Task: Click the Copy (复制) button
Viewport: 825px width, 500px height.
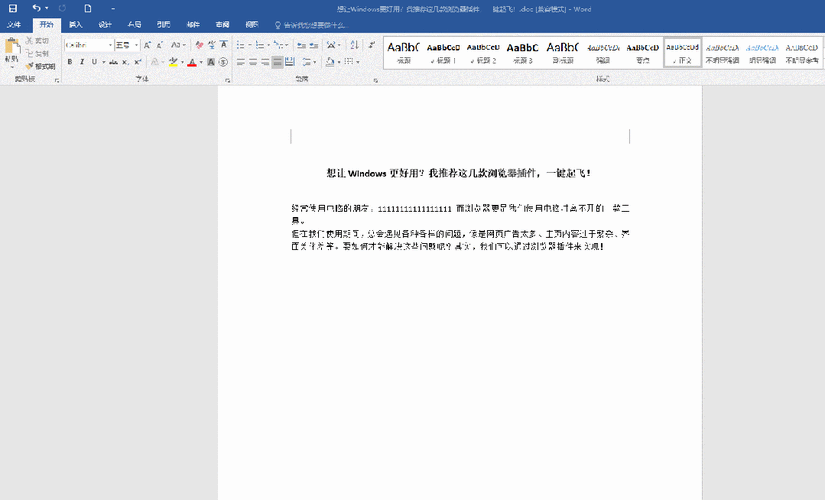Action: (x=37, y=53)
